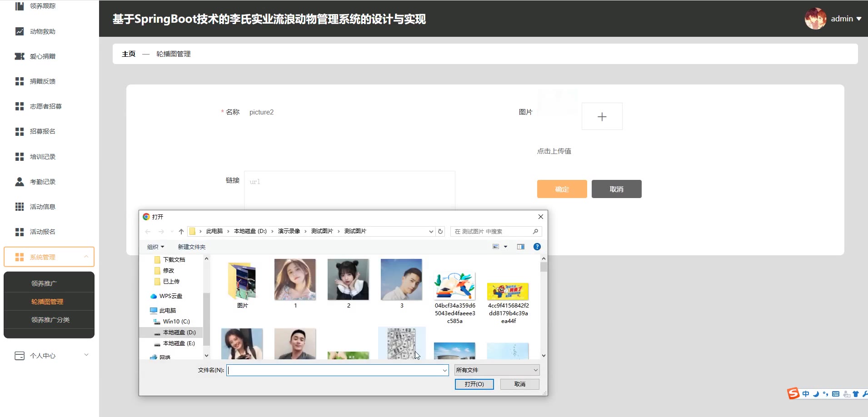Click the 爱心捐赠 ticket icon

(20, 56)
